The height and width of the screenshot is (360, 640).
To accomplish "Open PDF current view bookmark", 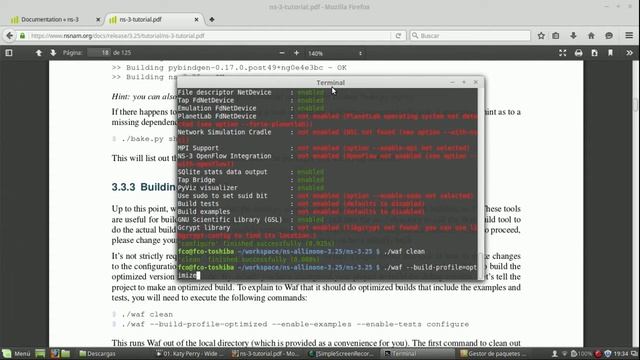I will pyautogui.click(x=610, y=53).
